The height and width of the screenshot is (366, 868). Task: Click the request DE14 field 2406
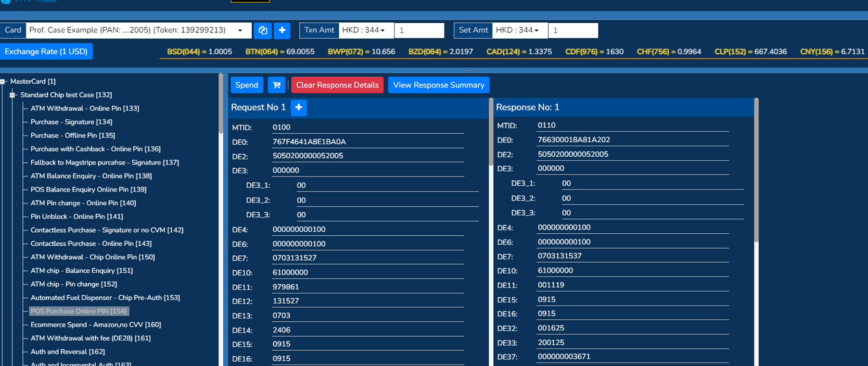pos(368,330)
